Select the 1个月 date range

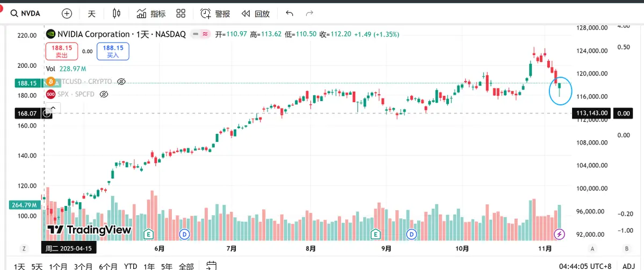(59, 266)
